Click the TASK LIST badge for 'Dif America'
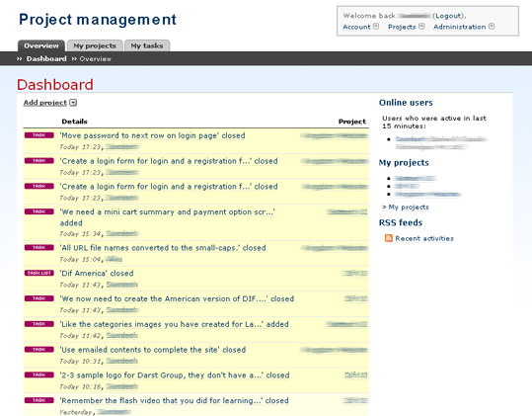The height and width of the screenshot is (416, 532). (x=39, y=273)
